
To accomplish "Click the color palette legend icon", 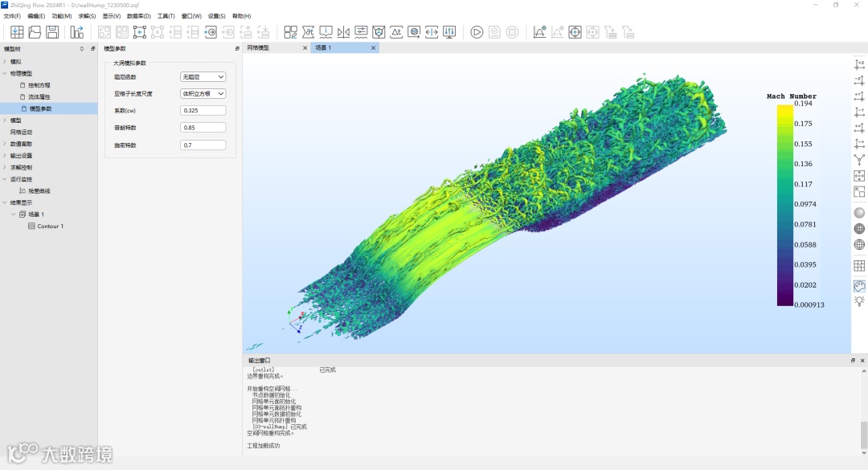I will coord(859,286).
